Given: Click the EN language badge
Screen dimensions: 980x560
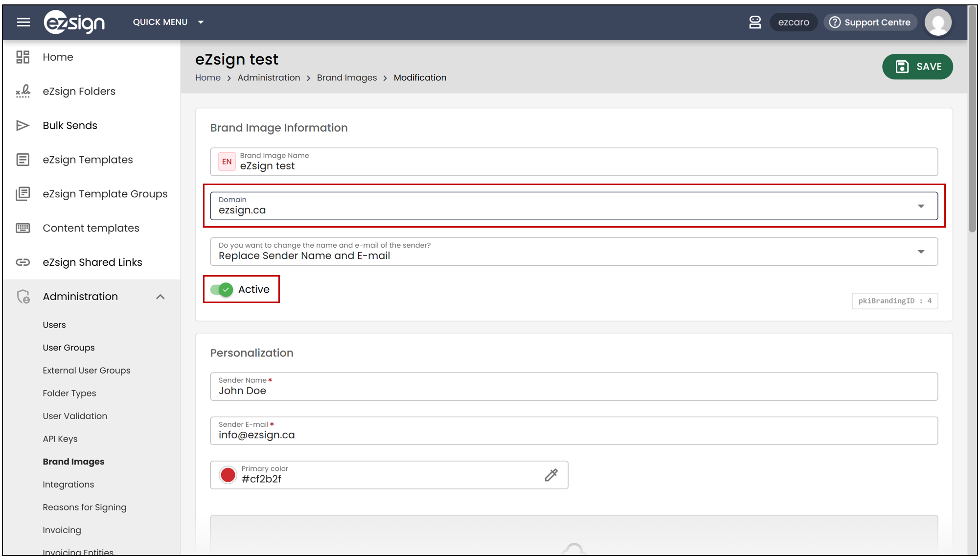Looking at the screenshot, I should point(227,162).
